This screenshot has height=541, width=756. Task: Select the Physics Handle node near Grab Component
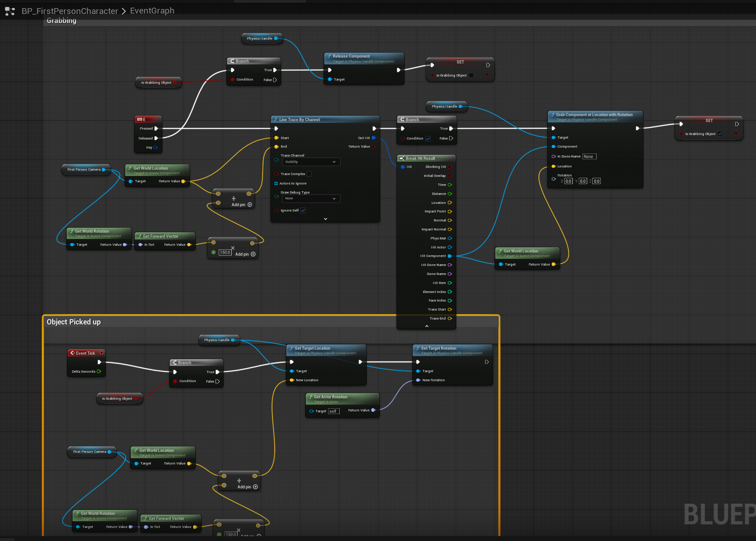point(446,107)
